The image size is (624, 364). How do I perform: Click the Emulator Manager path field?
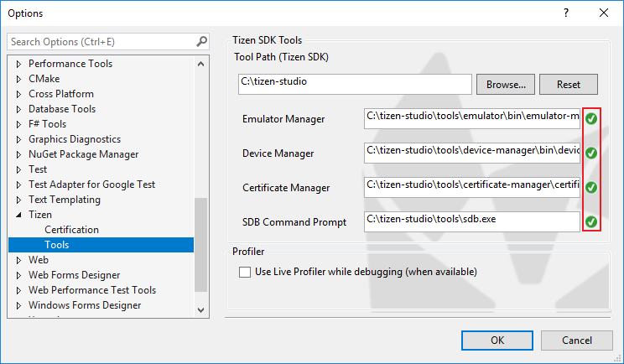coord(472,118)
